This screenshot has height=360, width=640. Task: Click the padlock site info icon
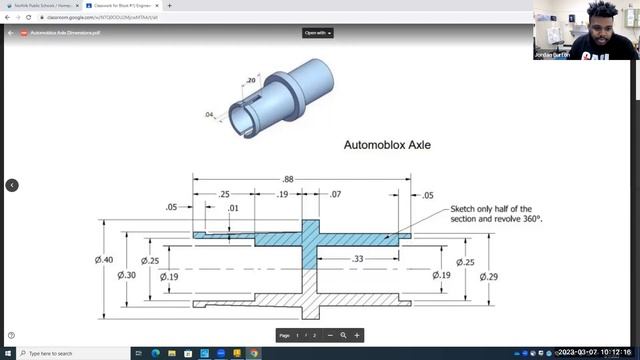click(x=42, y=18)
